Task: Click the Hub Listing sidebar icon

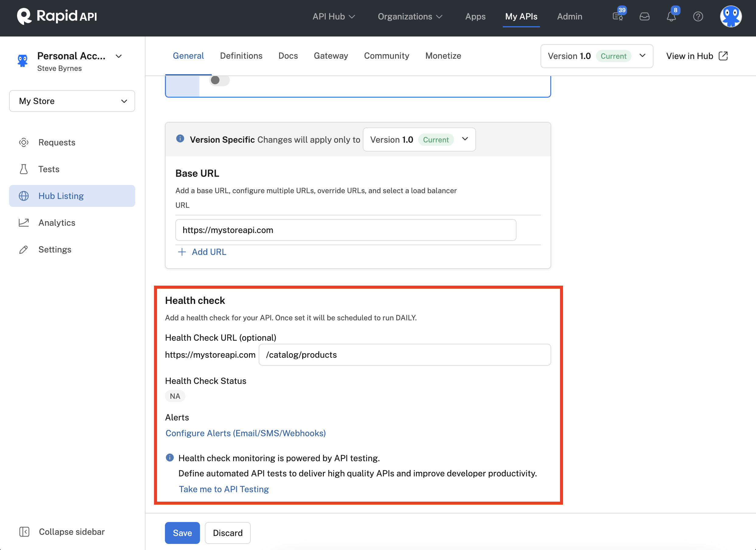Action: pos(24,196)
